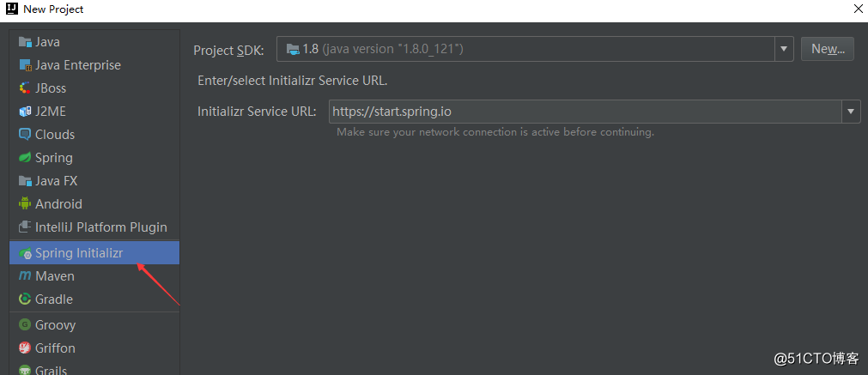Screen dimensions: 868x375
Task: Pick the J2ME list entry
Action: point(94,112)
